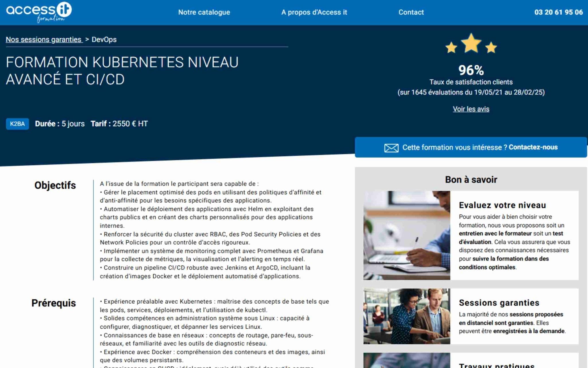Click the large center gold star
The width and height of the screenshot is (588, 368).
[471, 43]
